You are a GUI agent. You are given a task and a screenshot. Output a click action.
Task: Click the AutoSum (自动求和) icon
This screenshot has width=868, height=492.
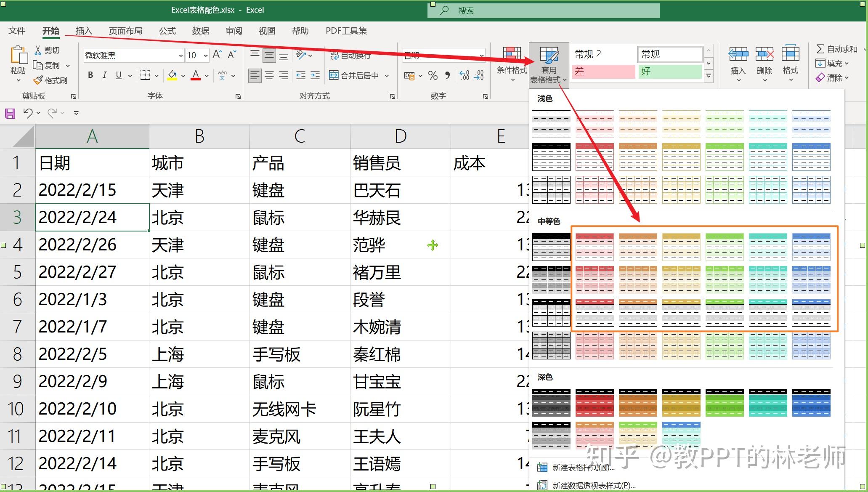[821, 48]
